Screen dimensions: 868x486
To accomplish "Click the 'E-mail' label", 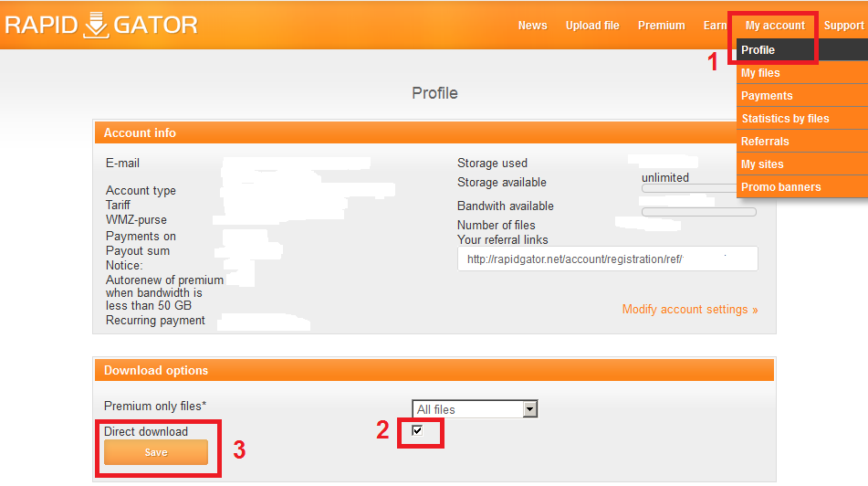I will [x=122, y=163].
